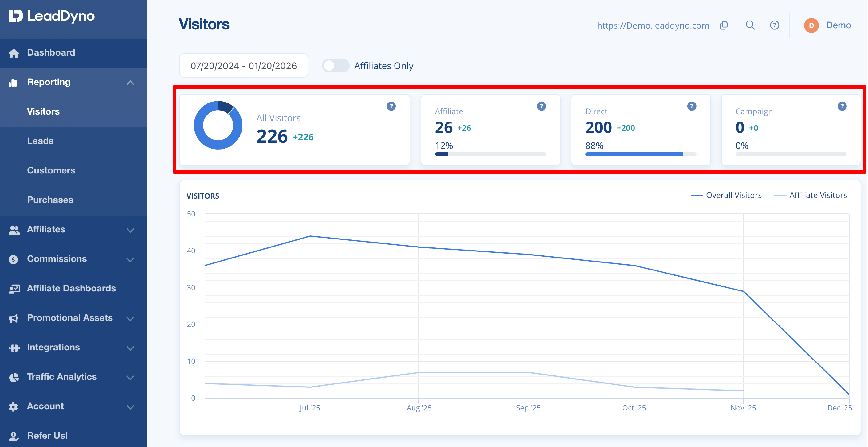Open the Demo.leaddyno.com link
The image size is (868, 447).
653,25
